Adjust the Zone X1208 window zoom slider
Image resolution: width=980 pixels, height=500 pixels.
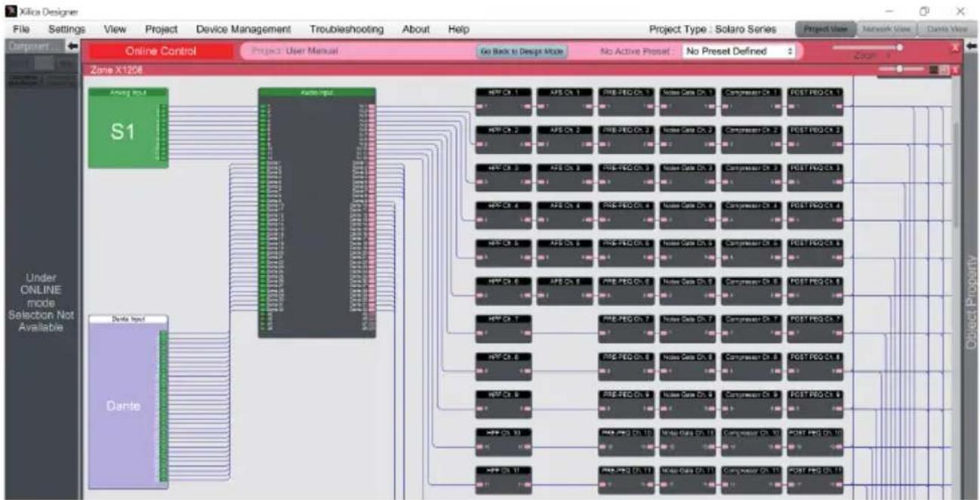point(900,69)
